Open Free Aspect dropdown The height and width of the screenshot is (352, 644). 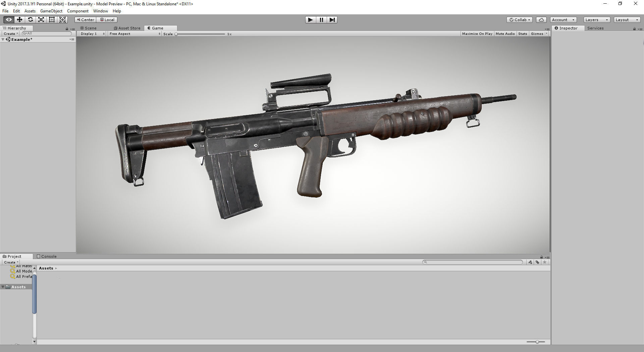pos(135,34)
